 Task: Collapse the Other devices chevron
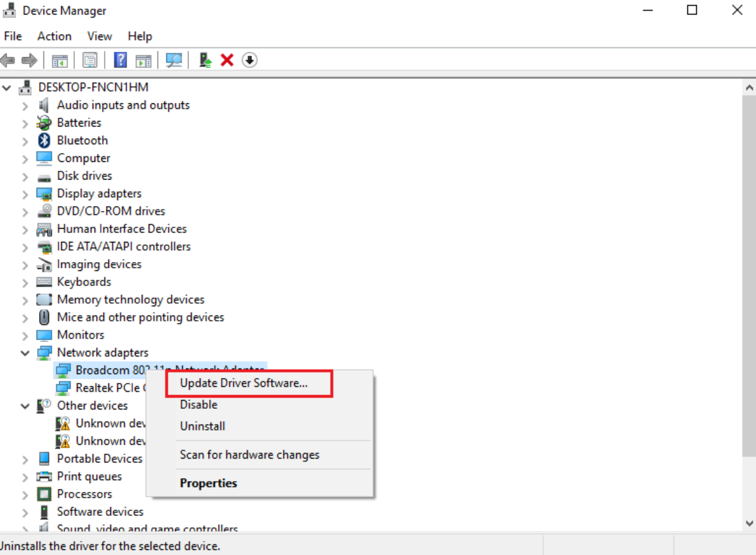coord(25,406)
